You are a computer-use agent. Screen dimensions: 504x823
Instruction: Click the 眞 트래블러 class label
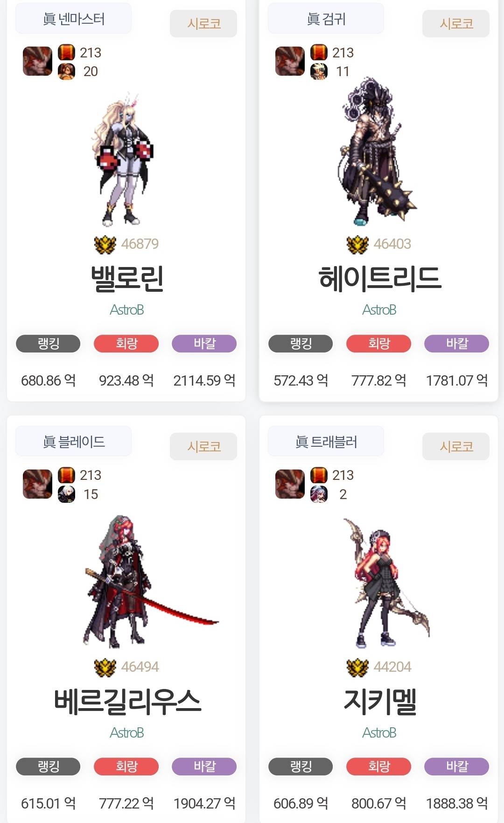pos(326,441)
